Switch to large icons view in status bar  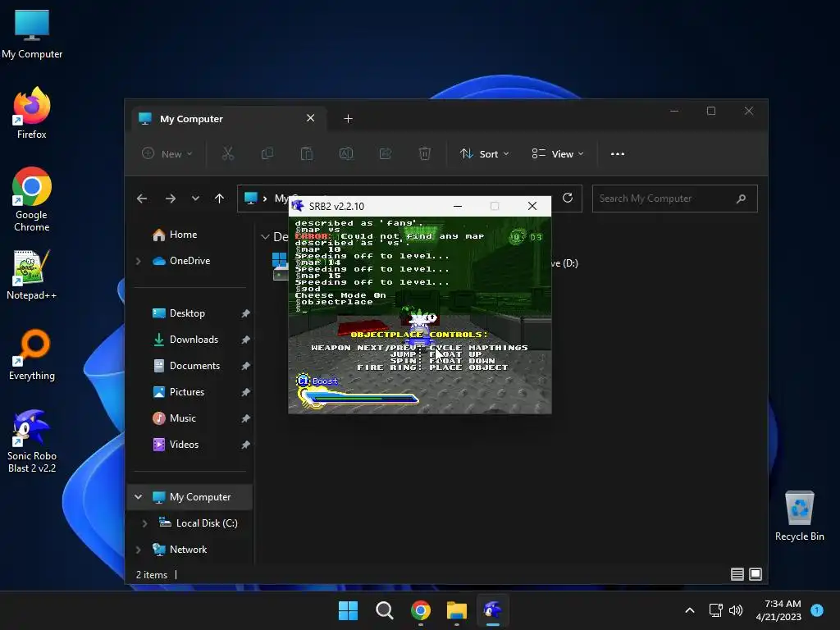(756, 574)
